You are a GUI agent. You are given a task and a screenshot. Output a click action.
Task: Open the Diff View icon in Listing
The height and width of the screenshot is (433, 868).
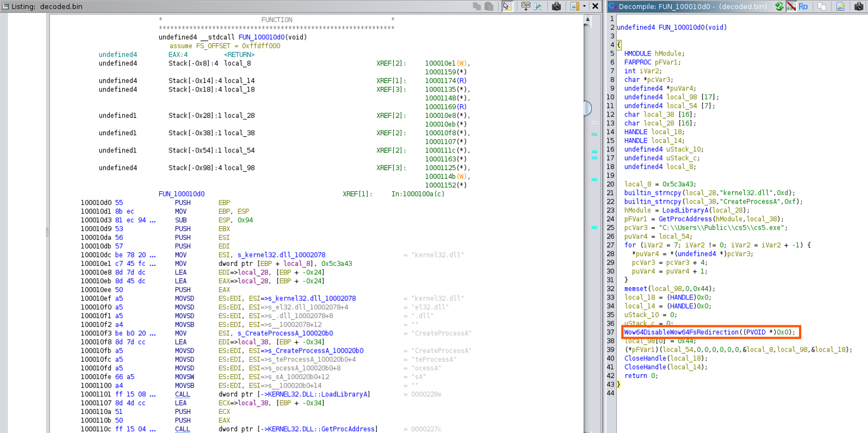(538, 6)
